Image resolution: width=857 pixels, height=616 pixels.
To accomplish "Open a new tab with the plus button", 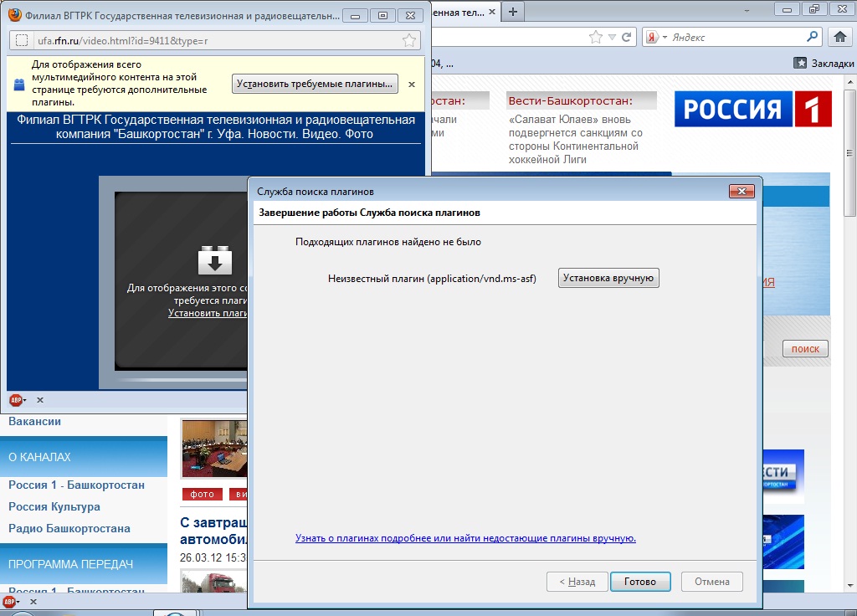I will (x=513, y=11).
